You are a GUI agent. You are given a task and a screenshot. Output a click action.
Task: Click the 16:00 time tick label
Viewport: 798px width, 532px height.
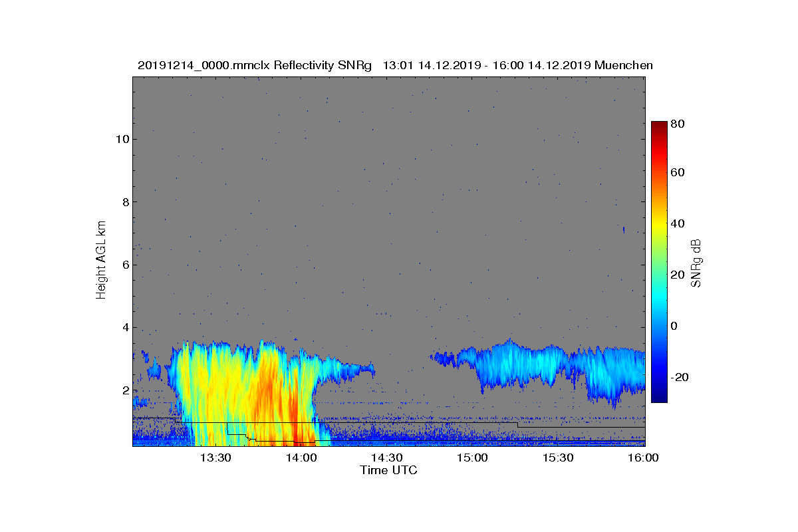tap(643, 458)
